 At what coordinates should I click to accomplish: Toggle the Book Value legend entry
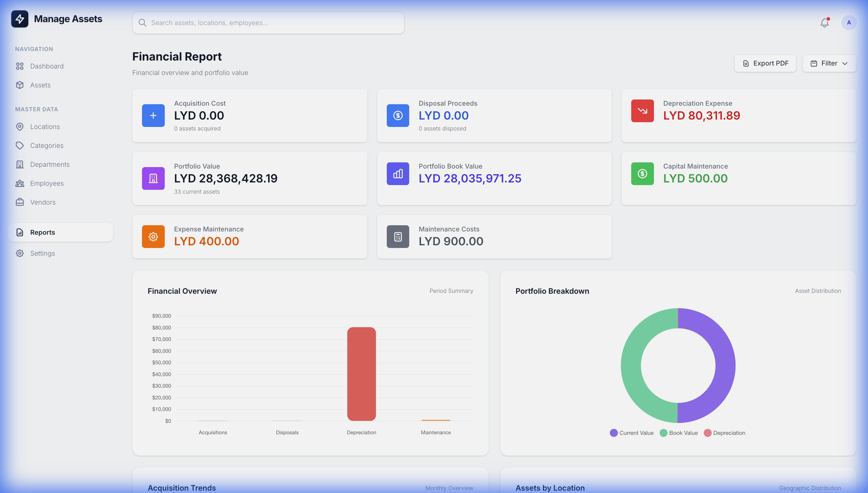click(x=678, y=433)
